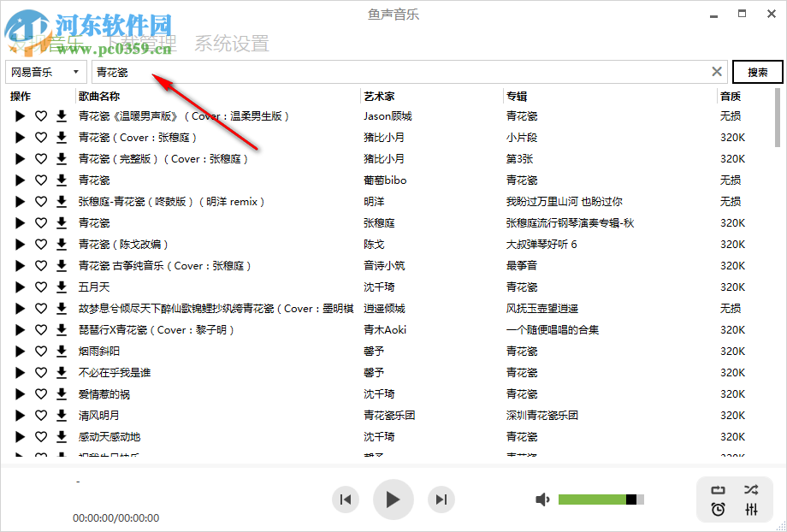
Task: Download 青花瓷（完整版）by 猪比小月
Action: tap(60, 158)
